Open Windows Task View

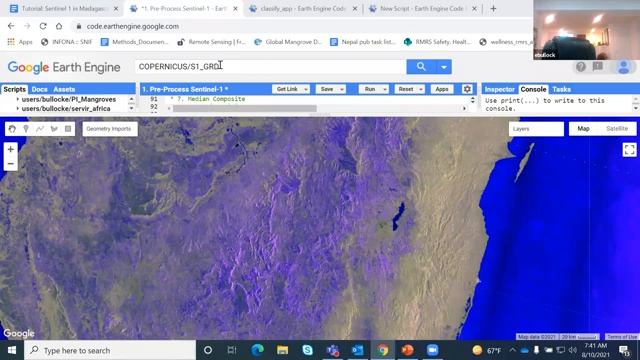coord(232,350)
